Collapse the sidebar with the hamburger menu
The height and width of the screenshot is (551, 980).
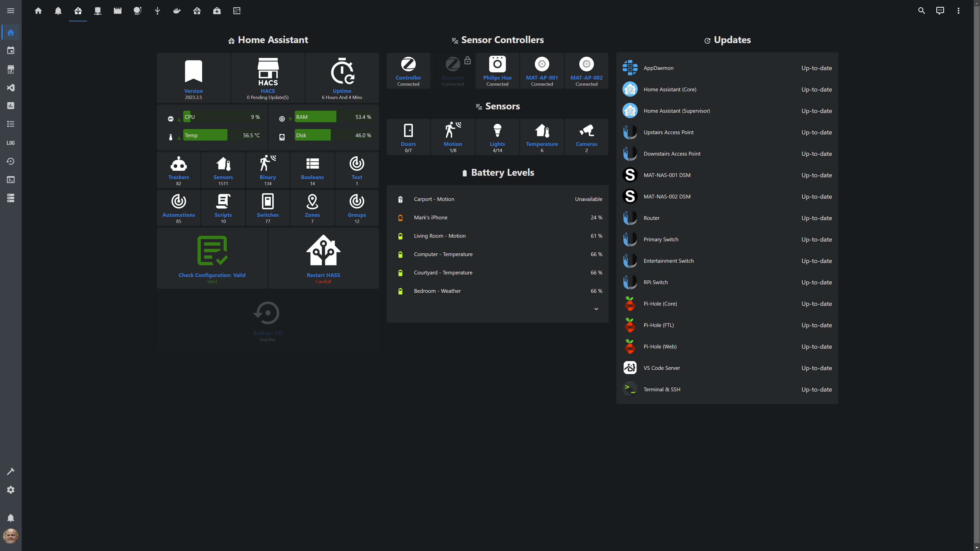11,11
